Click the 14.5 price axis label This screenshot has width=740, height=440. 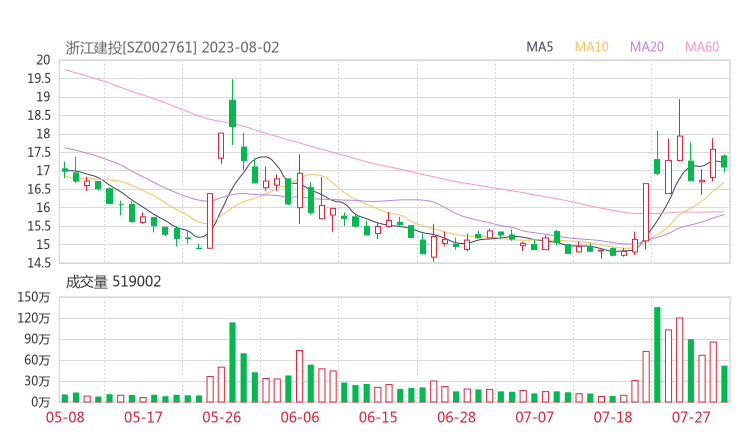tap(39, 263)
